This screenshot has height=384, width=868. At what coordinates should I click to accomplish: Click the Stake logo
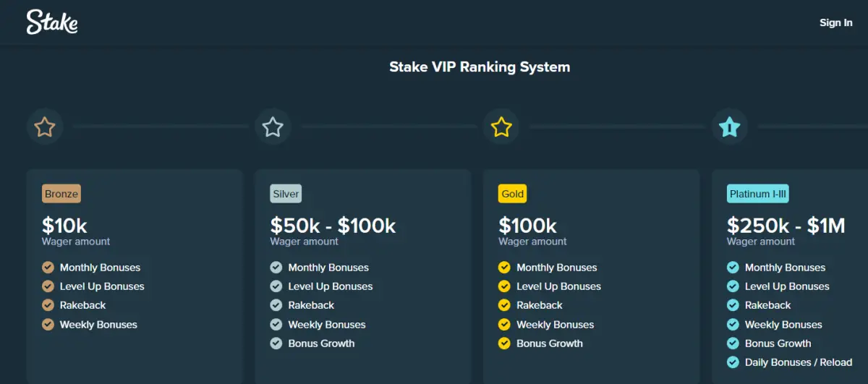coord(52,22)
